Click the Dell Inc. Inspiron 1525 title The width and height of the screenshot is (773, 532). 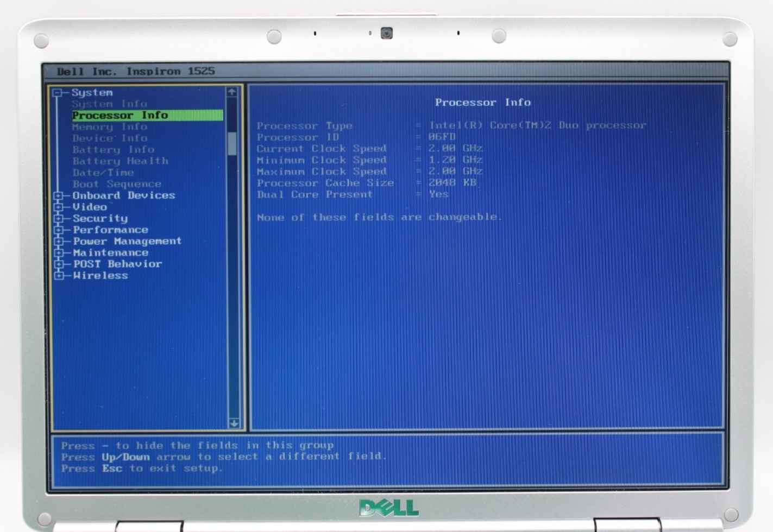(136, 71)
